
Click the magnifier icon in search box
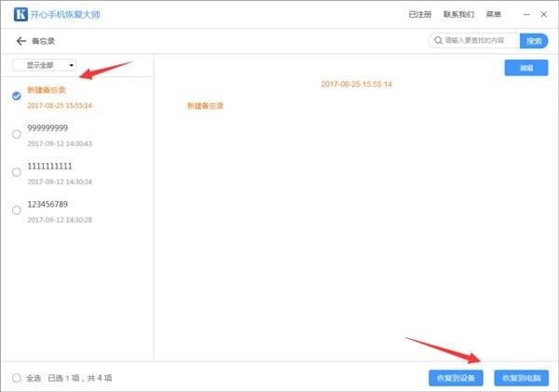click(437, 41)
